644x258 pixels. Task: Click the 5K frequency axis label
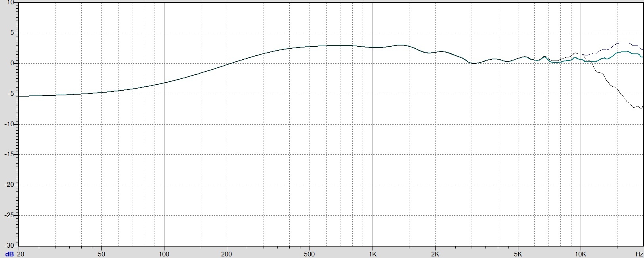click(x=518, y=254)
